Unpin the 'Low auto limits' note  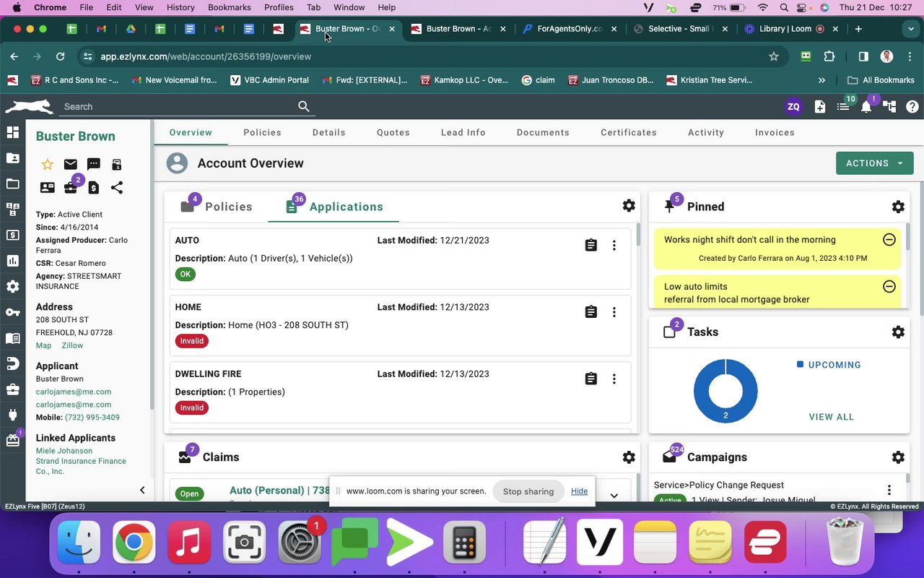(889, 287)
